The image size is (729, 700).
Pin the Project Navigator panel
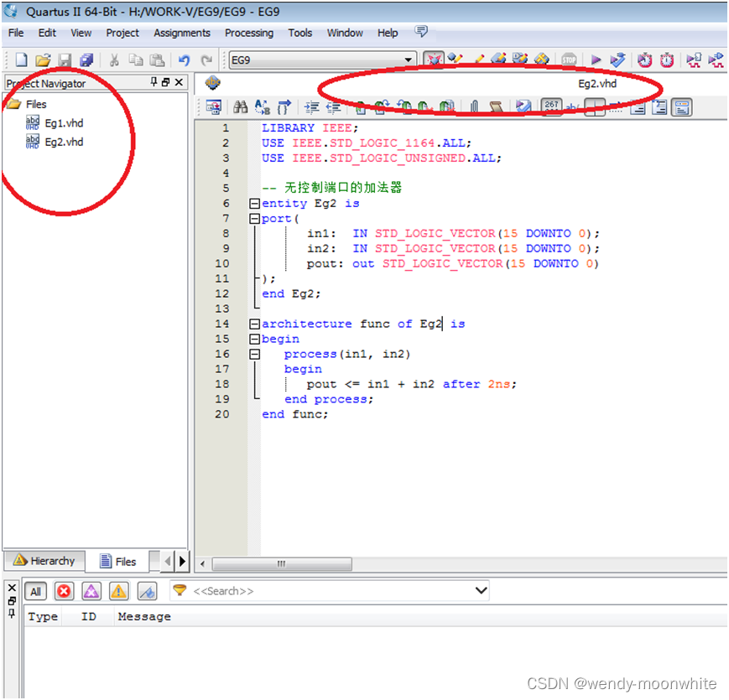154,82
